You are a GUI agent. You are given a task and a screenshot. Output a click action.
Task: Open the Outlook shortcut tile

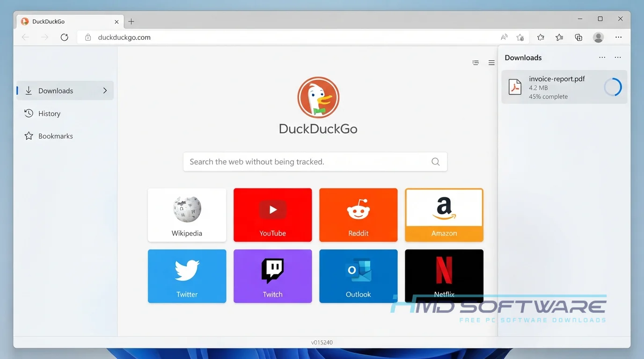359,276
